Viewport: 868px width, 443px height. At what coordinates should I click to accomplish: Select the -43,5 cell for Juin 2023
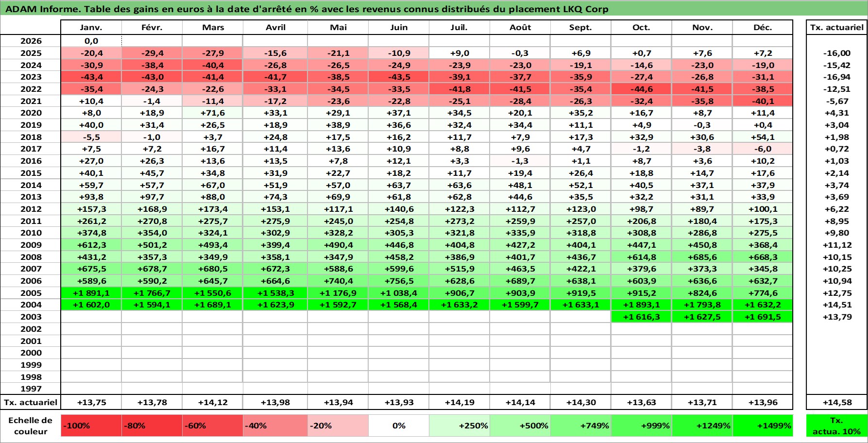click(x=399, y=77)
